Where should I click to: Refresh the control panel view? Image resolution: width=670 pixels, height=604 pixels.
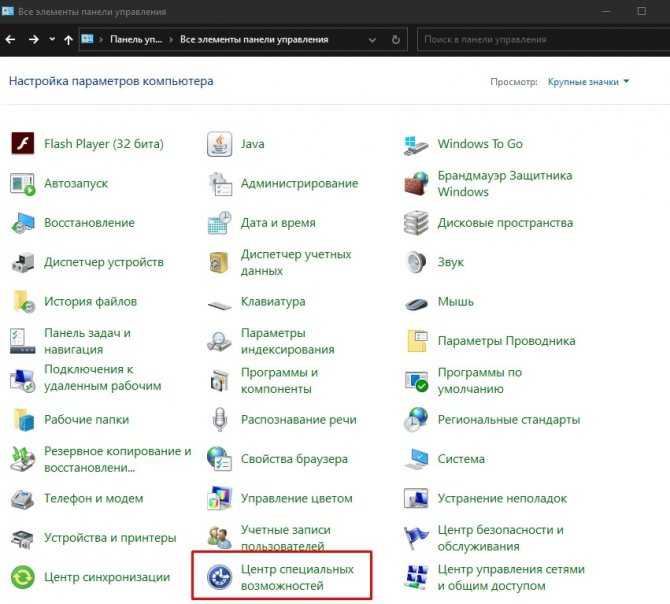coord(396,40)
